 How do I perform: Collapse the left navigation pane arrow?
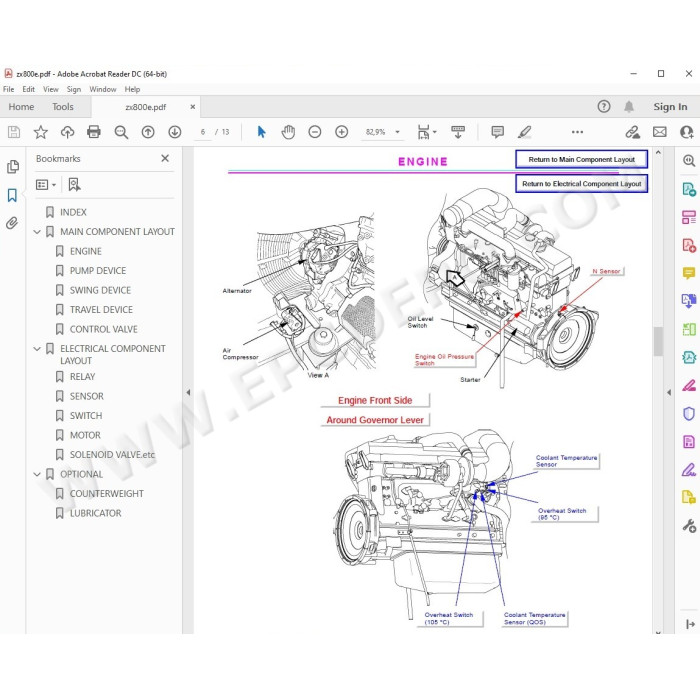click(x=188, y=392)
